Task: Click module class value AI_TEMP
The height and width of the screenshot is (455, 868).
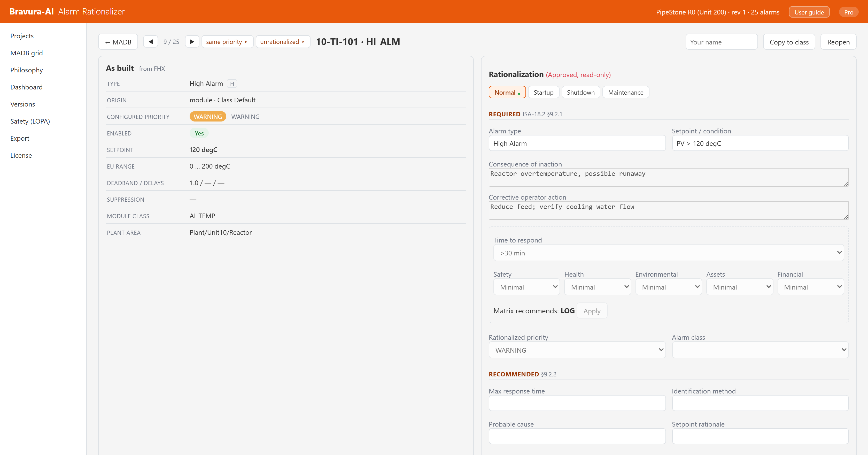Action: [202, 216]
